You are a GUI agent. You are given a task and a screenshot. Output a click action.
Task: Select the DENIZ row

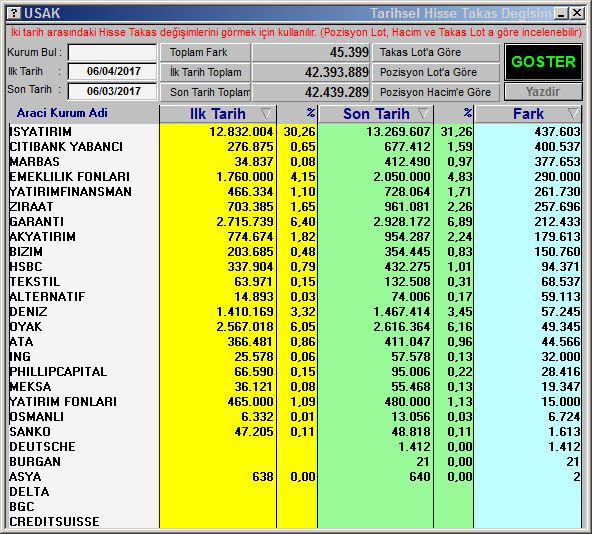[x=294, y=312]
